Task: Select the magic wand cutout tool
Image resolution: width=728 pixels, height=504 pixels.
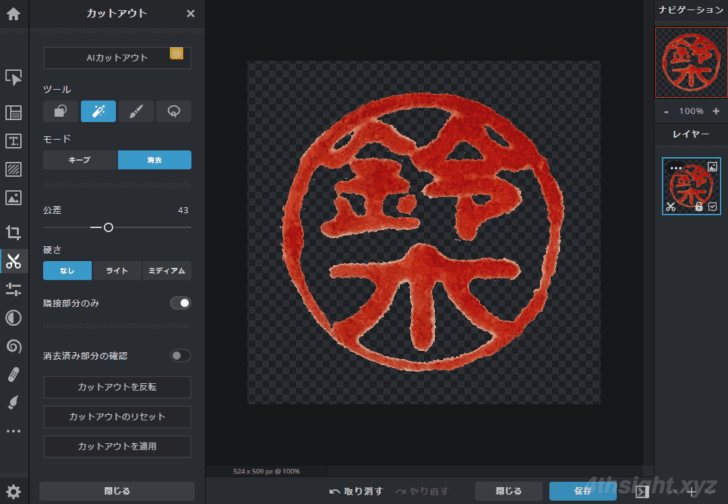Action: [98, 111]
